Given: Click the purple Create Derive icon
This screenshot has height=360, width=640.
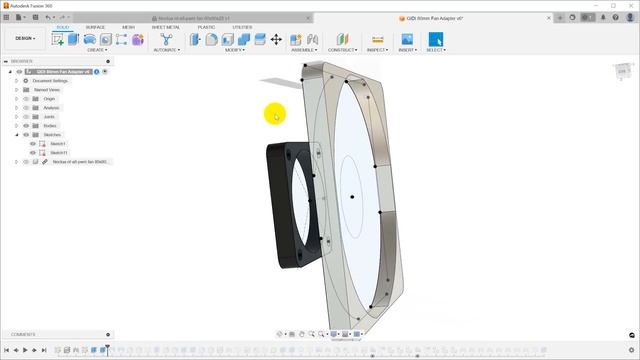Looking at the screenshot, I should coord(138,40).
